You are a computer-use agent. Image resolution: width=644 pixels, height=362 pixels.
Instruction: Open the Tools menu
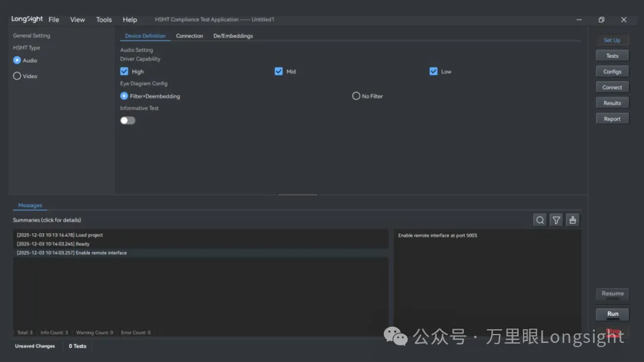(x=103, y=20)
